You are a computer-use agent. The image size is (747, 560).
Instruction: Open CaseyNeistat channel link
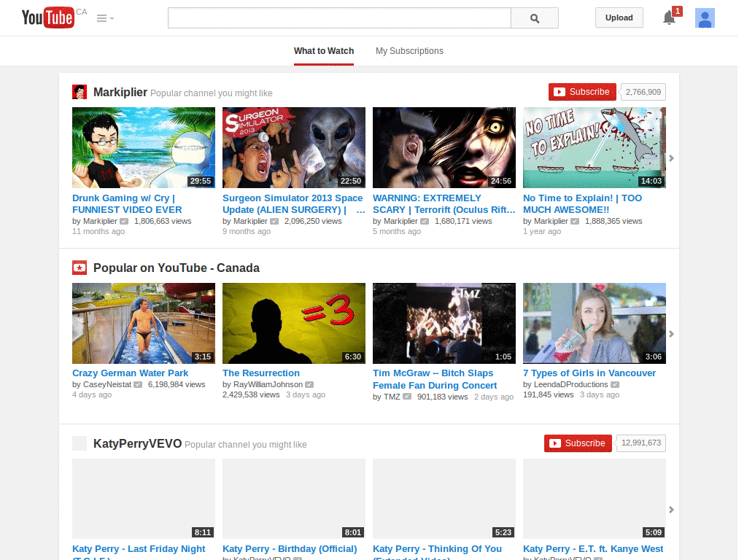coord(107,384)
